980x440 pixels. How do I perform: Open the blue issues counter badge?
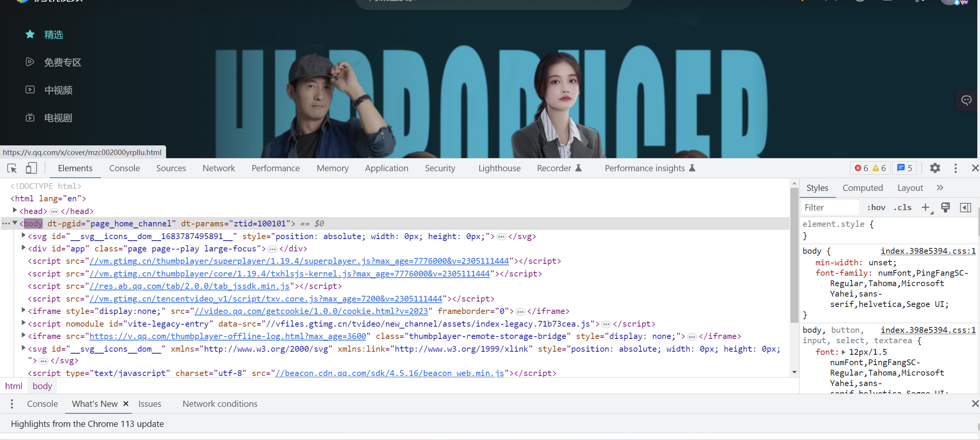904,168
